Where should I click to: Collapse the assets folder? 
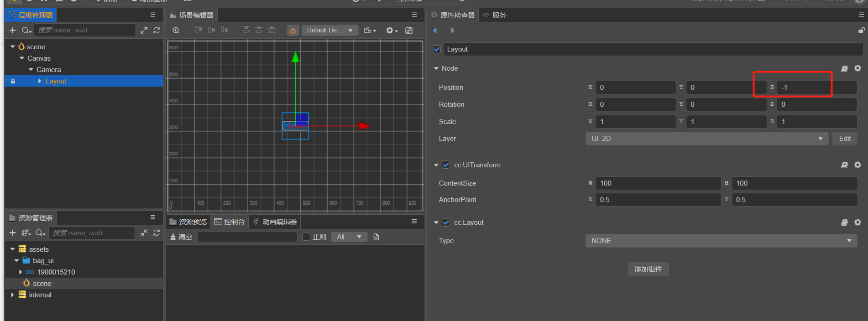12,249
